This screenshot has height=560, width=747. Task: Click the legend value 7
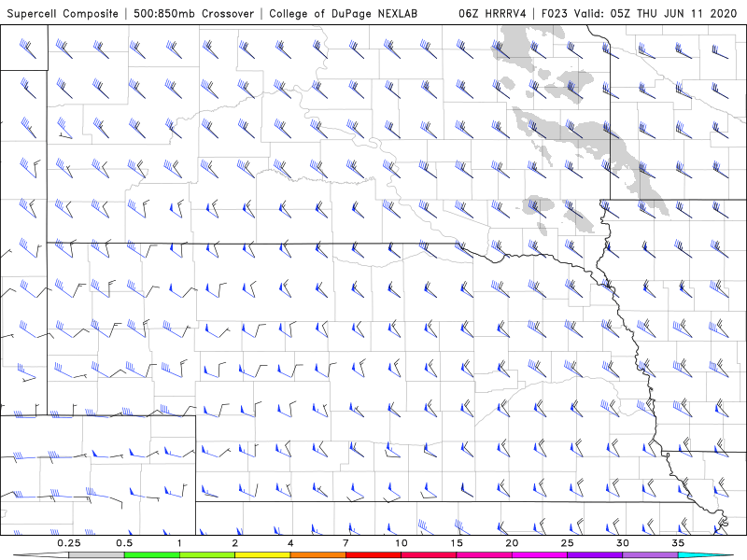345,543
